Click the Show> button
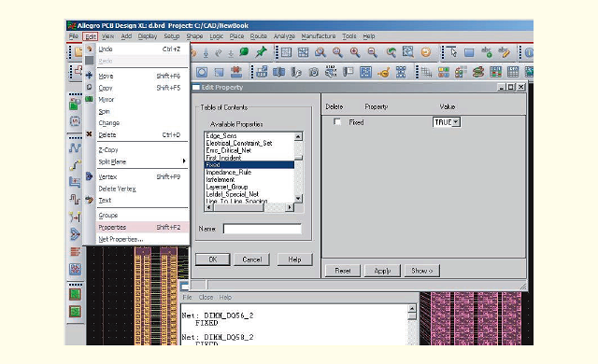598x364 pixels. [x=421, y=271]
